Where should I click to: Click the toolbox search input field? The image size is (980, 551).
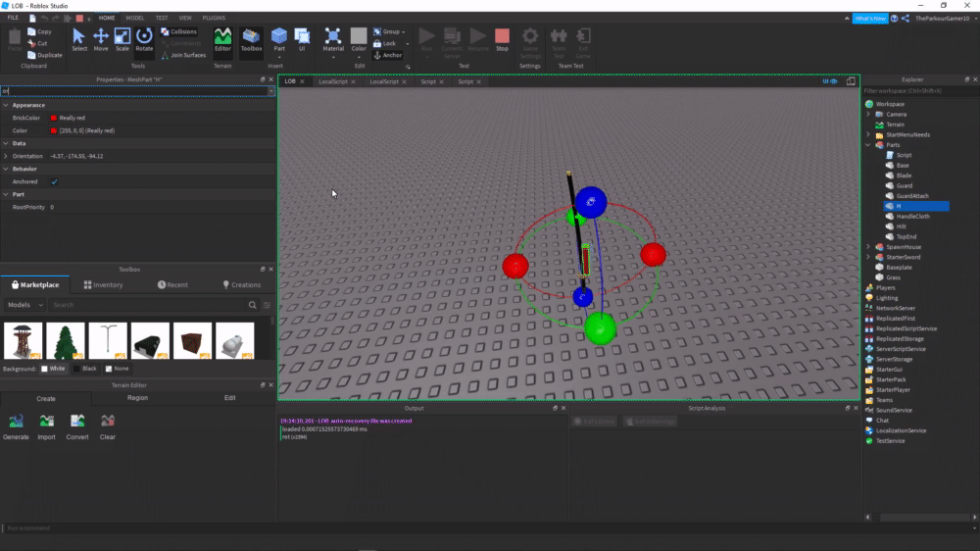pos(149,305)
